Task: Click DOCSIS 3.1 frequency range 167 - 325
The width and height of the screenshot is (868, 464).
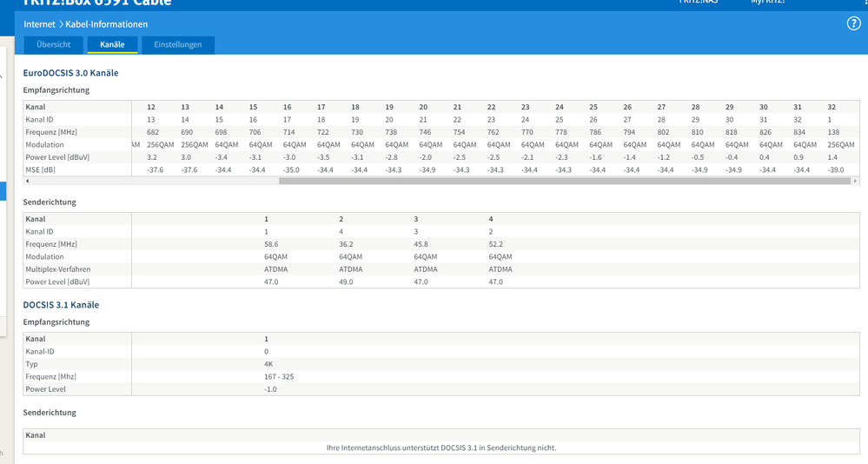Action: pyautogui.click(x=279, y=376)
